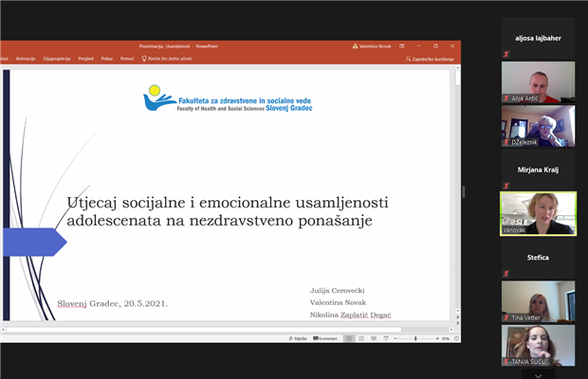Click the author name 'Nikolina Zaplatić Degač'

(x=350, y=315)
